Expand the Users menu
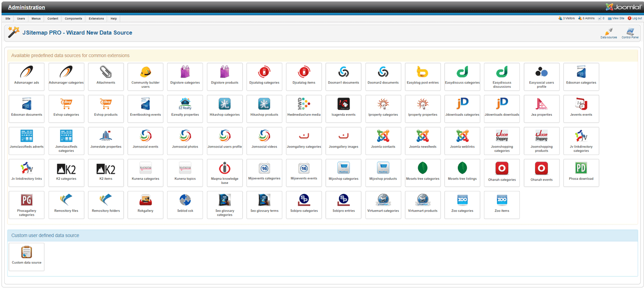The width and height of the screenshot is (644, 289). 21,19
